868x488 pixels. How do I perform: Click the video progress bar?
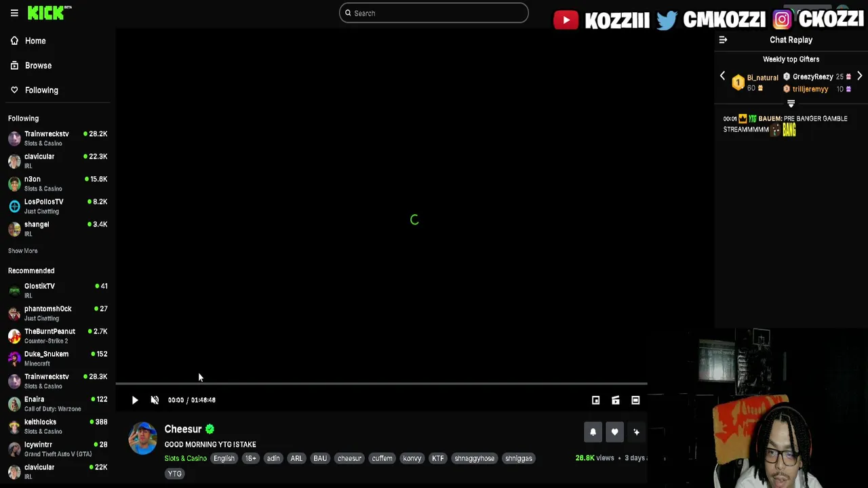pyautogui.click(x=381, y=384)
